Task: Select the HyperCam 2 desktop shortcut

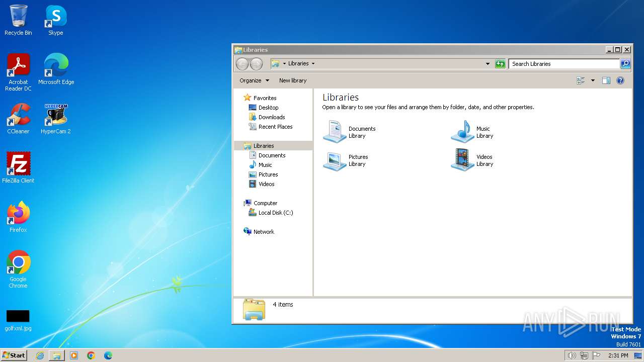Action: click(56, 119)
